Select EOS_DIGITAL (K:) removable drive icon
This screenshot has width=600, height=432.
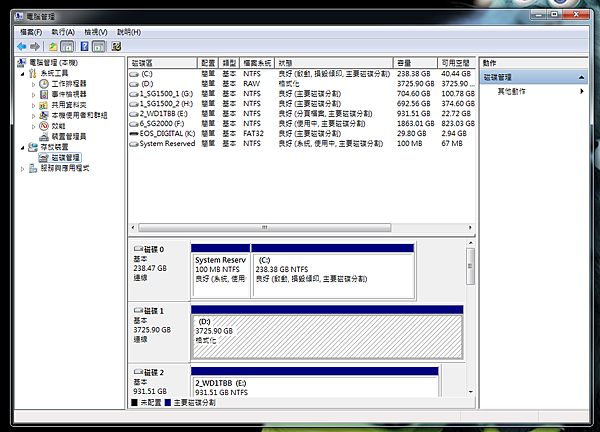coord(134,134)
